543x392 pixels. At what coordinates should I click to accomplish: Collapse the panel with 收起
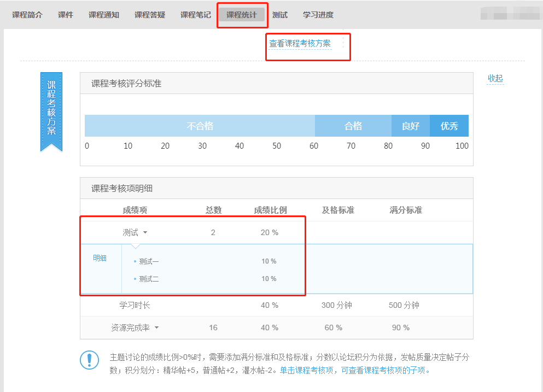495,78
